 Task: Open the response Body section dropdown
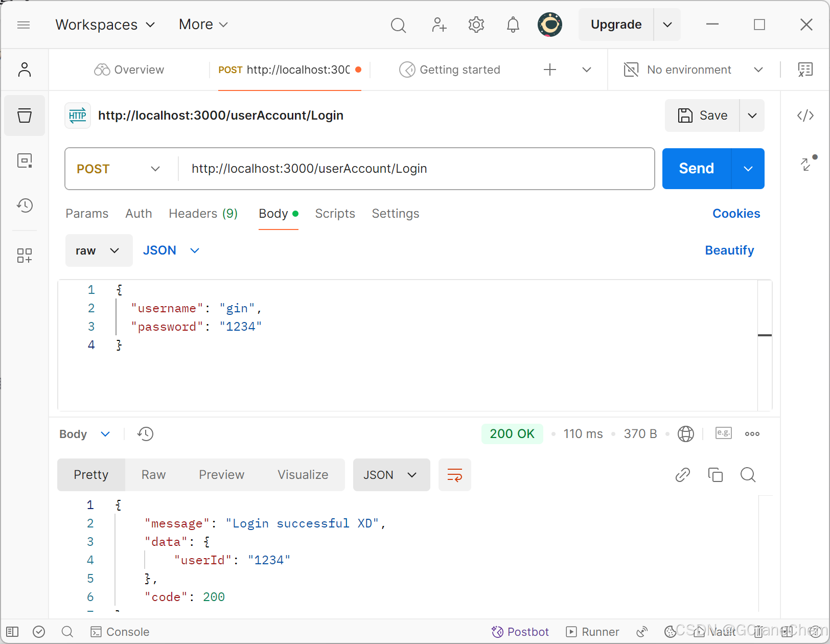pos(85,434)
